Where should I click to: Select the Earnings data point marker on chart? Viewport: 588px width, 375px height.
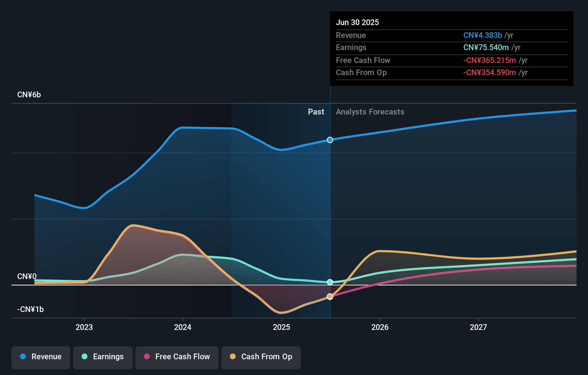(x=329, y=282)
